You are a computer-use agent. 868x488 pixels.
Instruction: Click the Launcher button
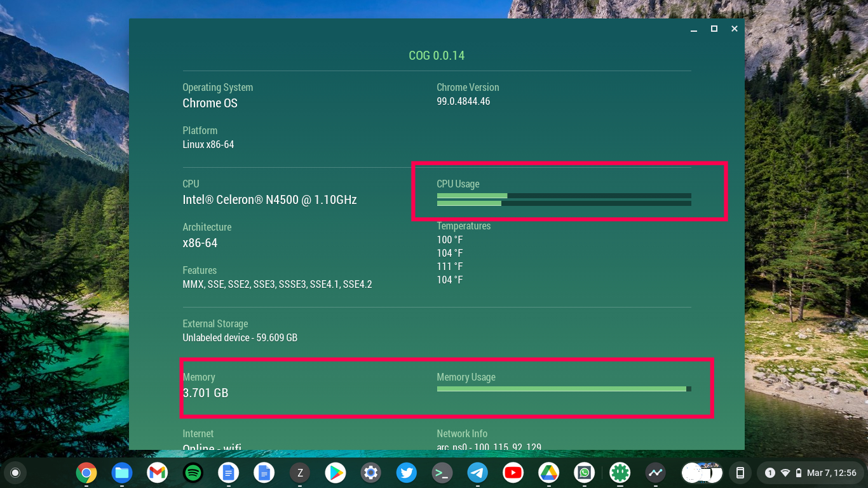tap(14, 473)
